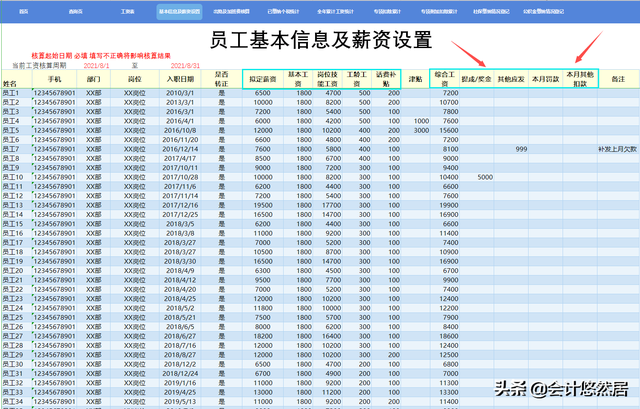This screenshot has height=409, width=640.
Task: Click 员工27's proposed salary 18200
Action: click(263, 336)
